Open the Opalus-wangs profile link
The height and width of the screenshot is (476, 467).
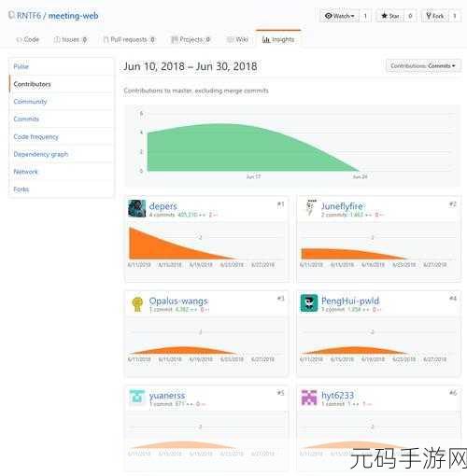pyautogui.click(x=178, y=301)
